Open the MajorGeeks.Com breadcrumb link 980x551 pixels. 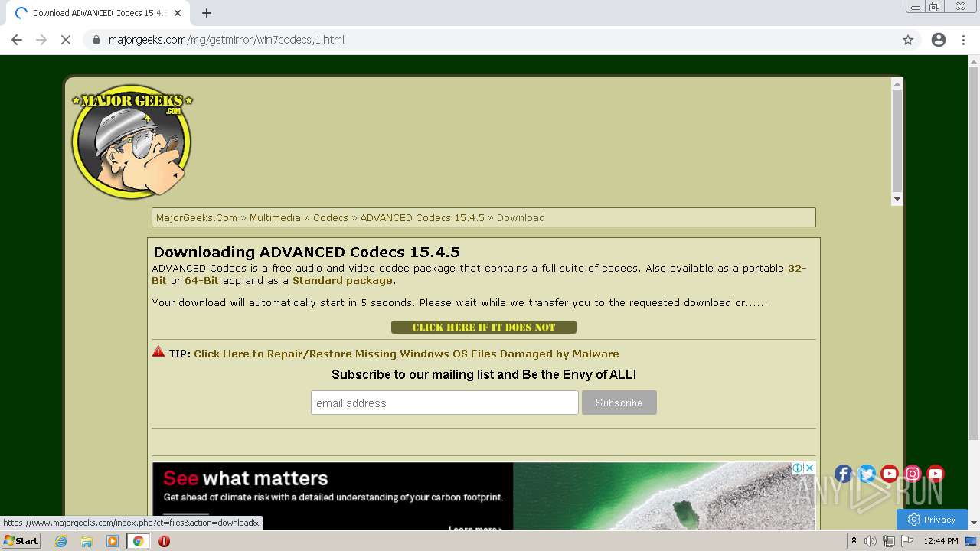pos(197,217)
